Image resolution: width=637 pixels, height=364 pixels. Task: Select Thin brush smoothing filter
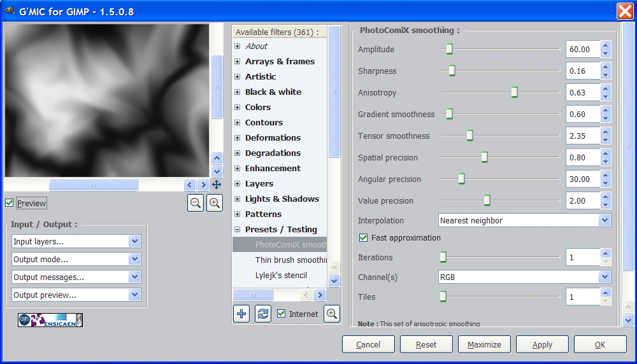[280, 260]
